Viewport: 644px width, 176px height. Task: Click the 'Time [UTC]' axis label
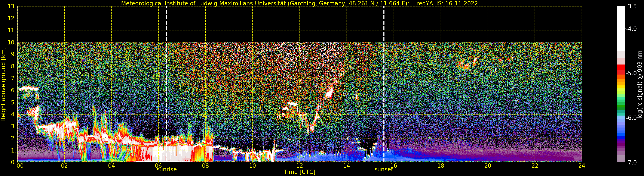coord(300,172)
